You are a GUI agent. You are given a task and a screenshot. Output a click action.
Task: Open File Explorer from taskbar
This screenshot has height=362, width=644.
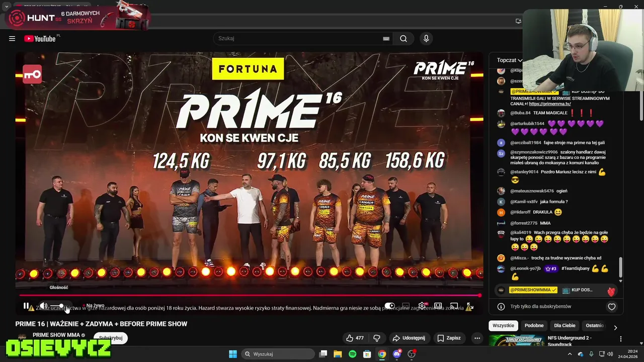338,354
